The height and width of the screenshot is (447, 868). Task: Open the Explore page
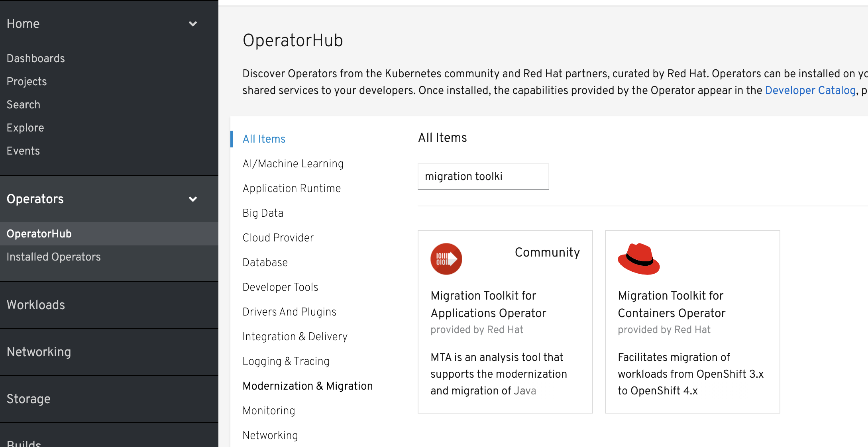click(x=26, y=128)
